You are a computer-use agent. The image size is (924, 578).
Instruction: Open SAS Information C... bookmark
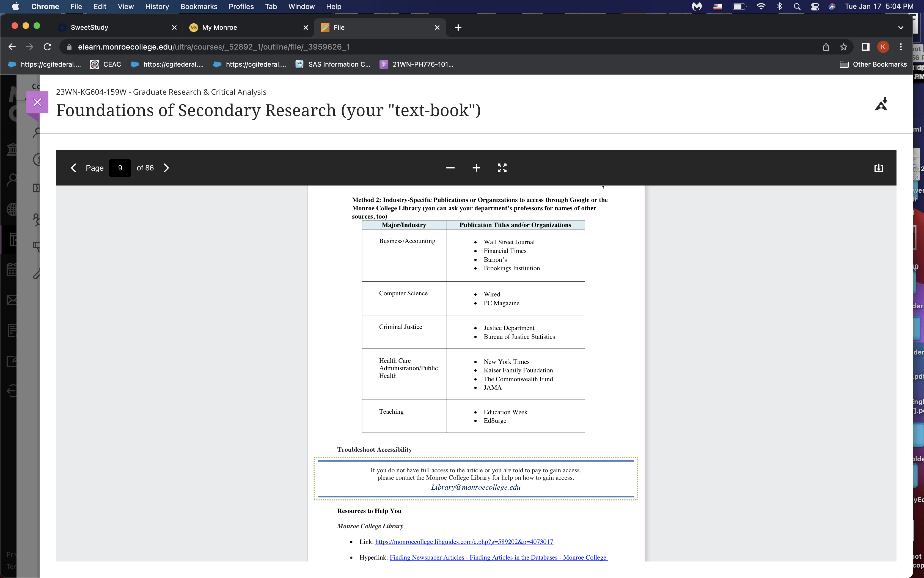click(x=333, y=64)
